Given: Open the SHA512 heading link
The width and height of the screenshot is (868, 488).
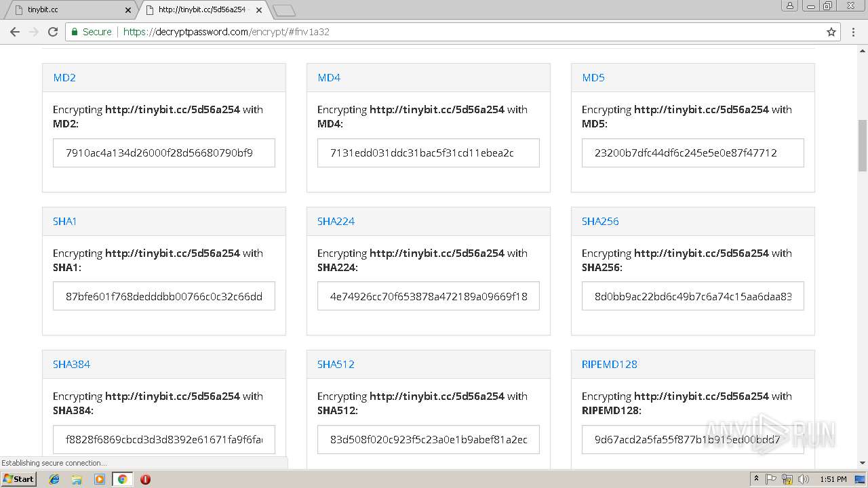Looking at the screenshot, I should coord(336,365).
